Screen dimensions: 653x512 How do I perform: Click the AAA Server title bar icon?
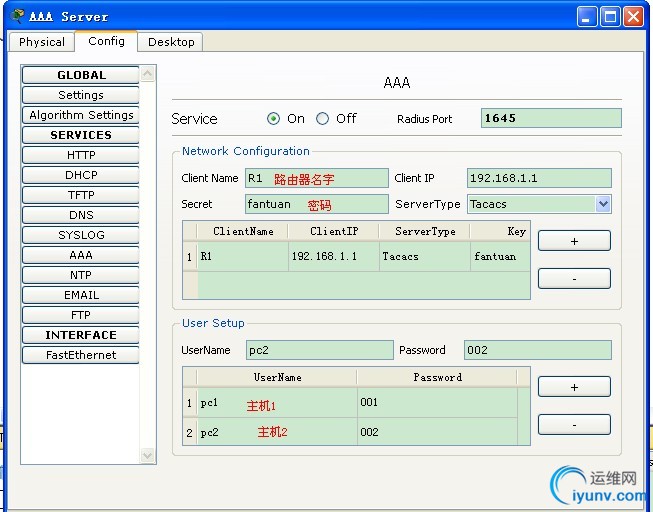(x=17, y=16)
